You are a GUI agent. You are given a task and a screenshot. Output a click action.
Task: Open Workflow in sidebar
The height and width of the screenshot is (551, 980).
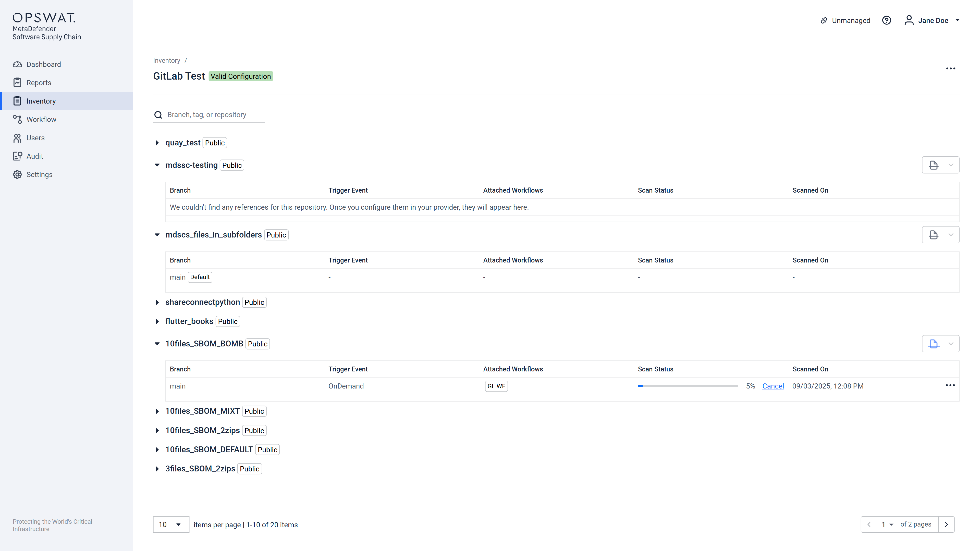[x=41, y=119]
